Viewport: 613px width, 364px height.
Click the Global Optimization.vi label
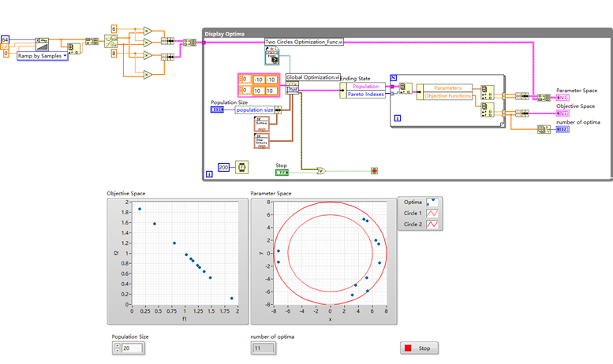coord(312,77)
